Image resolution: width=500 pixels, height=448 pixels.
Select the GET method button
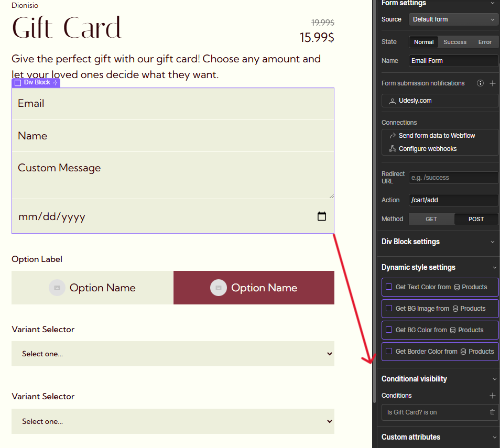pyautogui.click(x=431, y=219)
